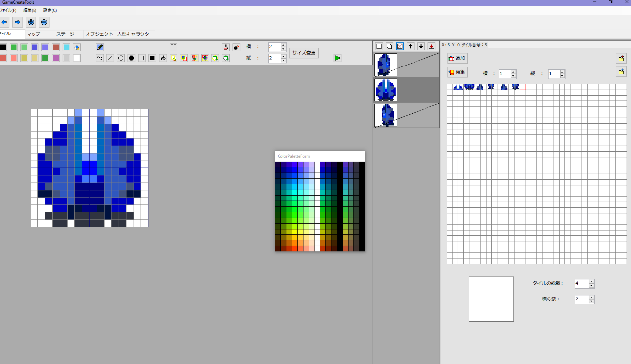Decrease the 横の数 stepper value

click(x=591, y=301)
